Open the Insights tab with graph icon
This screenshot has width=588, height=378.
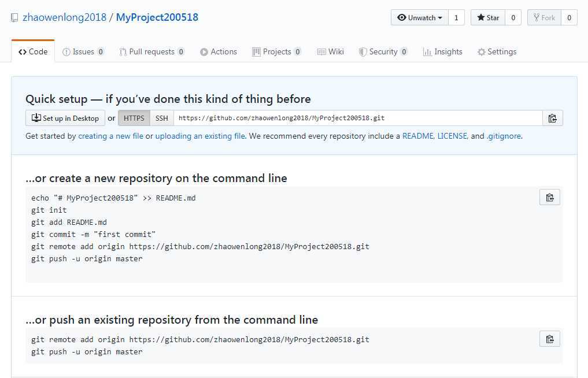coord(443,52)
